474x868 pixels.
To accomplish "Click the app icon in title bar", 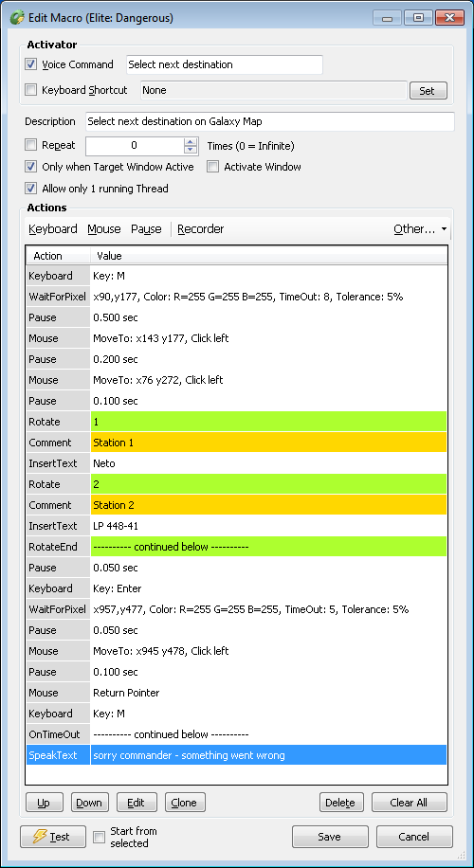I will click(x=17, y=18).
